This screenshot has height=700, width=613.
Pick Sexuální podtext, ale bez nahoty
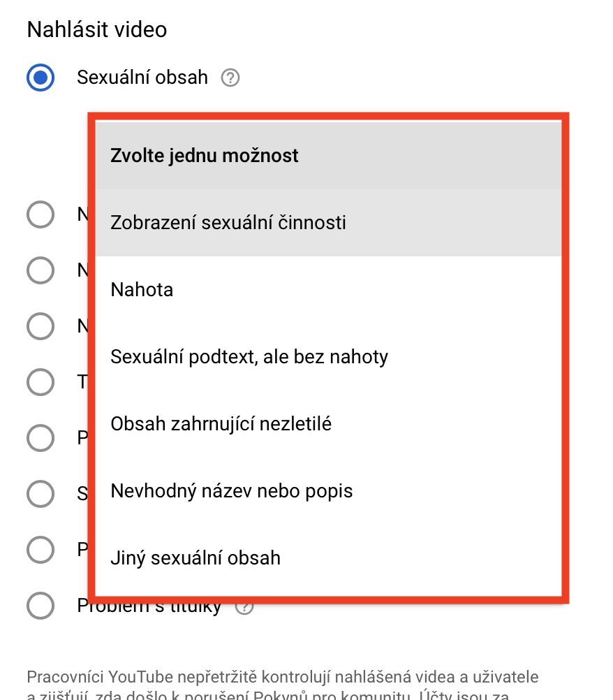328,357
